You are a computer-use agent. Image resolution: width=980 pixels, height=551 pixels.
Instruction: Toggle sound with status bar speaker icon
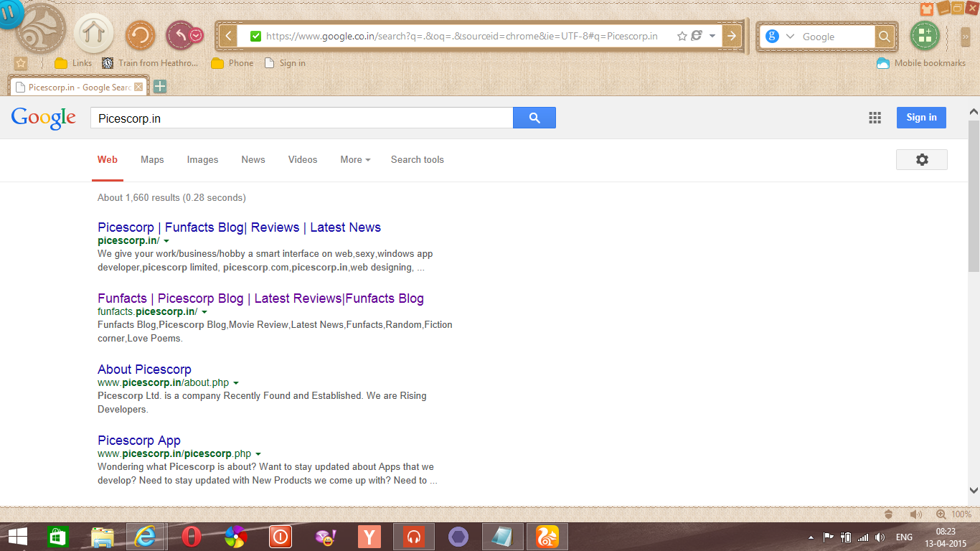point(915,514)
